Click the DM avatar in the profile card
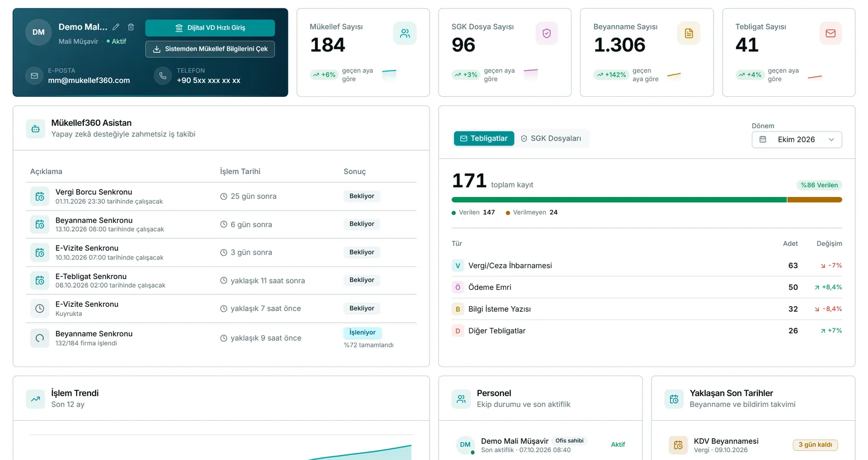868x460 pixels. click(39, 32)
